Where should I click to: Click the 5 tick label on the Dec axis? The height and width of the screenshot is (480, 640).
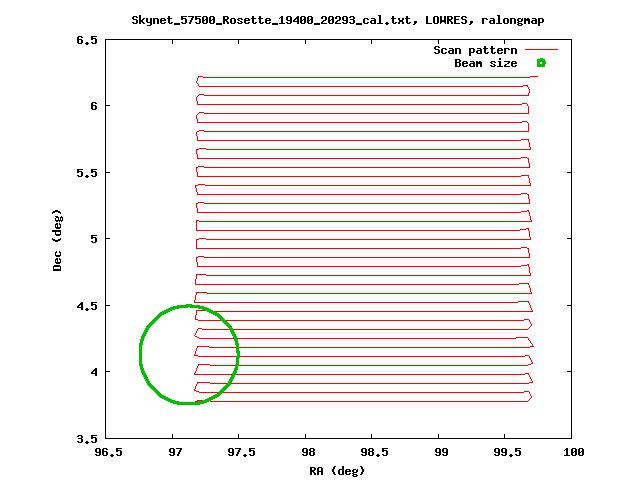click(94, 239)
